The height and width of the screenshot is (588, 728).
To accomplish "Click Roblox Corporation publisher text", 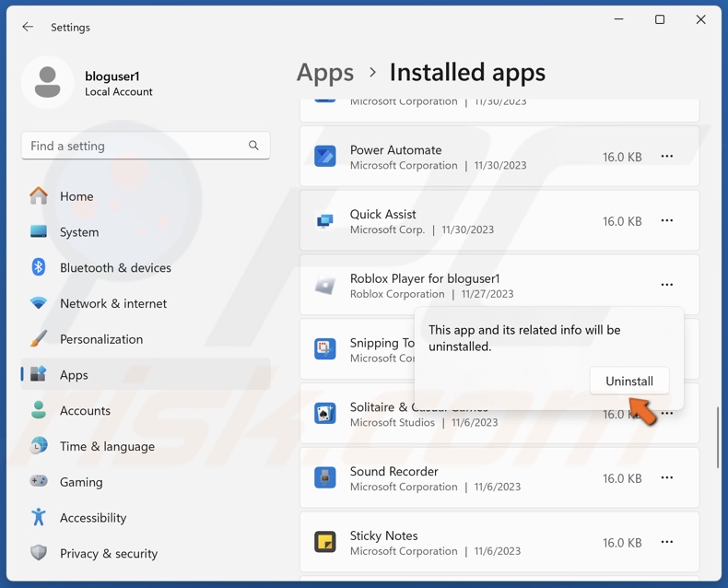I will [x=397, y=294].
